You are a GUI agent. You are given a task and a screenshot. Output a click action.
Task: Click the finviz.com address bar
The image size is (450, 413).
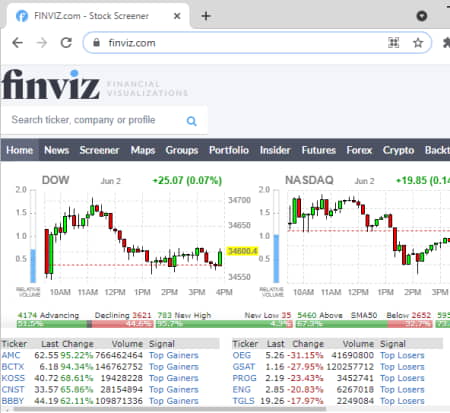point(257,43)
